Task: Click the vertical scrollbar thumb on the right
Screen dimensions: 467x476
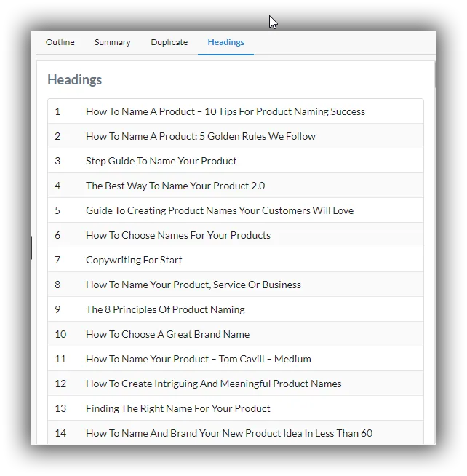Action: pyautogui.click(x=435, y=75)
